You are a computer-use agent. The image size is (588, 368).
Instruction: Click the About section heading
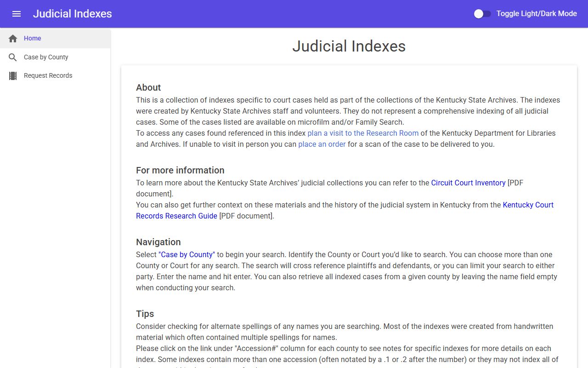pos(148,87)
